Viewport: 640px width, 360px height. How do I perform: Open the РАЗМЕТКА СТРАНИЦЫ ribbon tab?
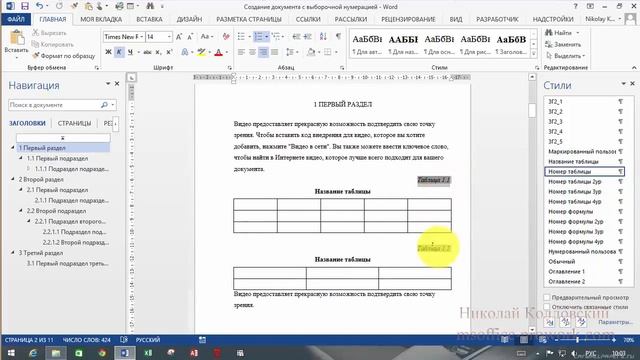[249, 19]
